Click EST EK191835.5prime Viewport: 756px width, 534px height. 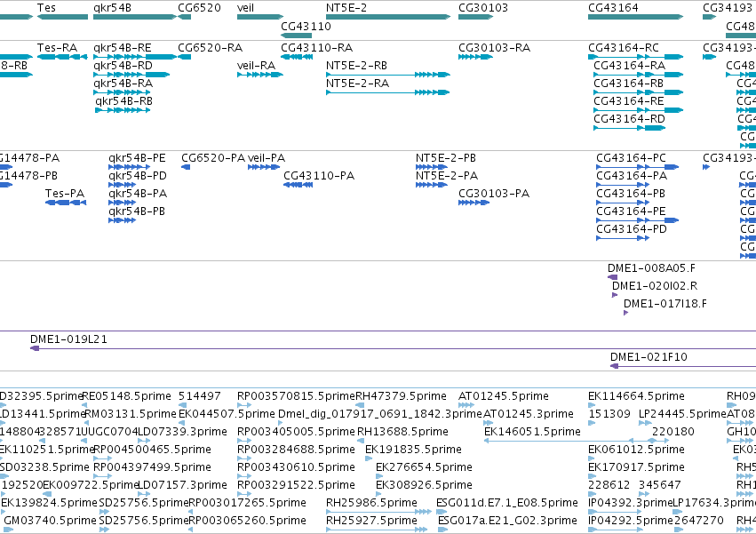[413, 450]
